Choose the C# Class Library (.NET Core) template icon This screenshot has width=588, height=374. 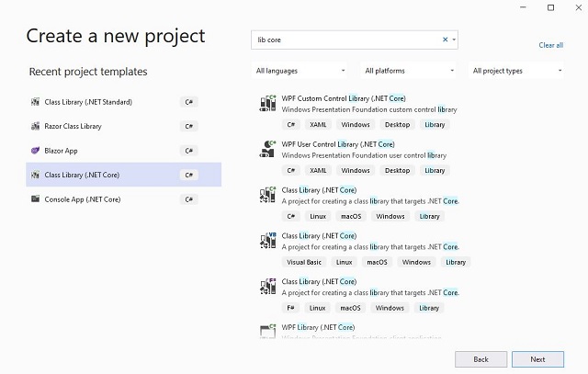pyautogui.click(x=267, y=195)
